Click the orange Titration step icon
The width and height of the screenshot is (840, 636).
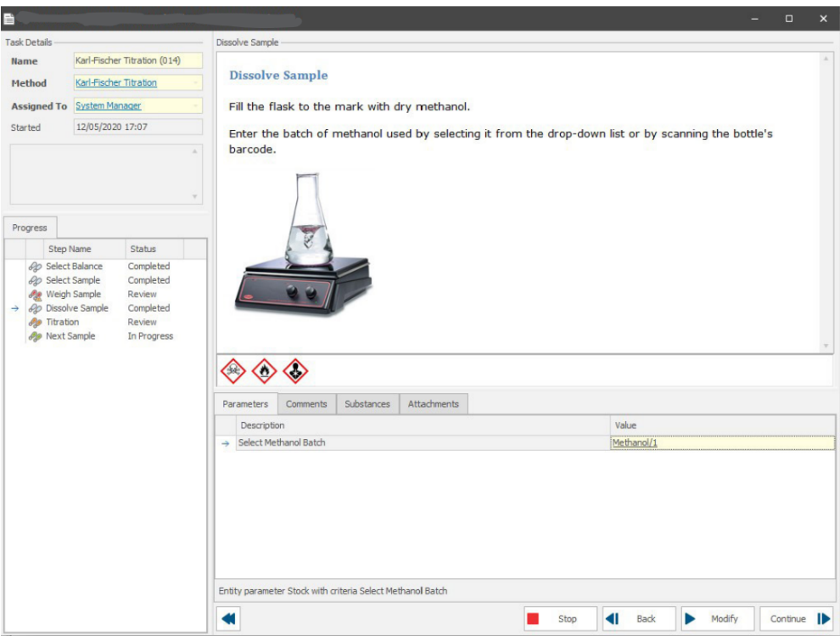point(35,323)
